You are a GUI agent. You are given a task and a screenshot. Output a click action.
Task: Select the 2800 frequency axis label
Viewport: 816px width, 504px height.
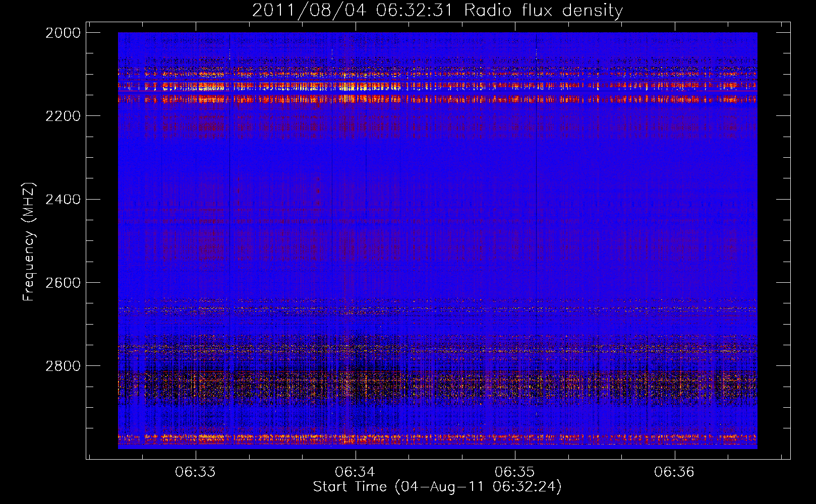tap(63, 366)
